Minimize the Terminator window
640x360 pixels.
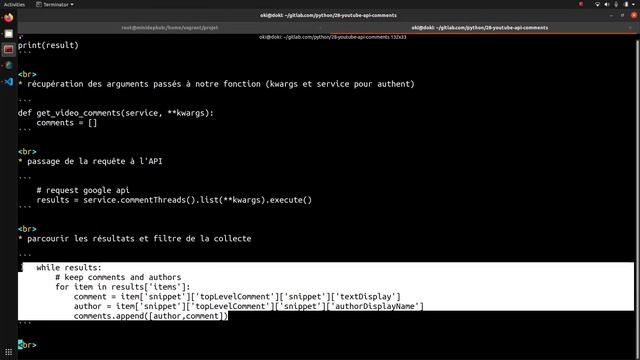click(611, 16)
